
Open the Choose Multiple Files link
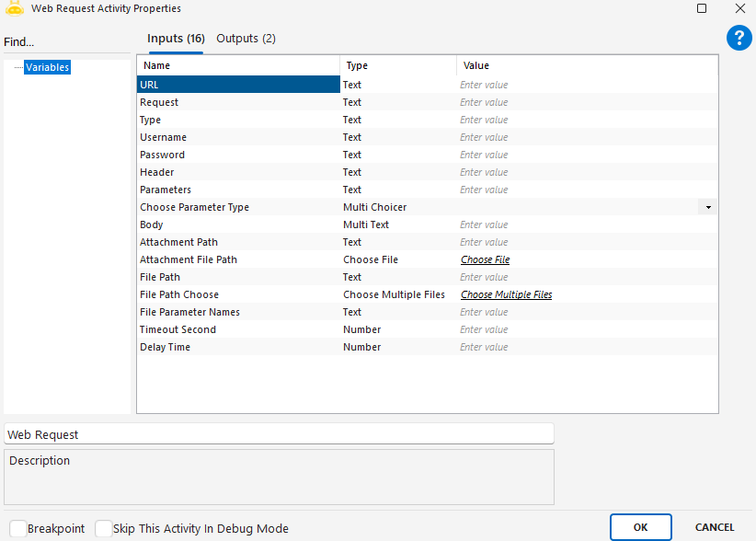coord(506,295)
